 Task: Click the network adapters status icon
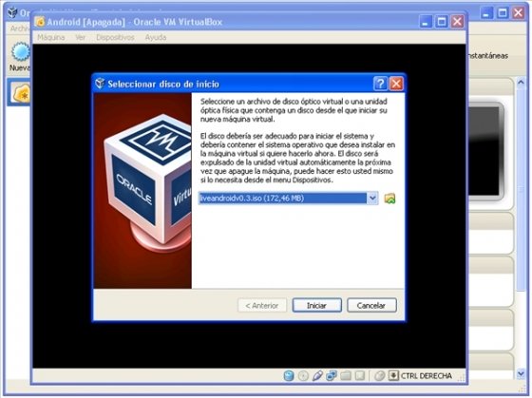pyautogui.click(x=332, y=375)
